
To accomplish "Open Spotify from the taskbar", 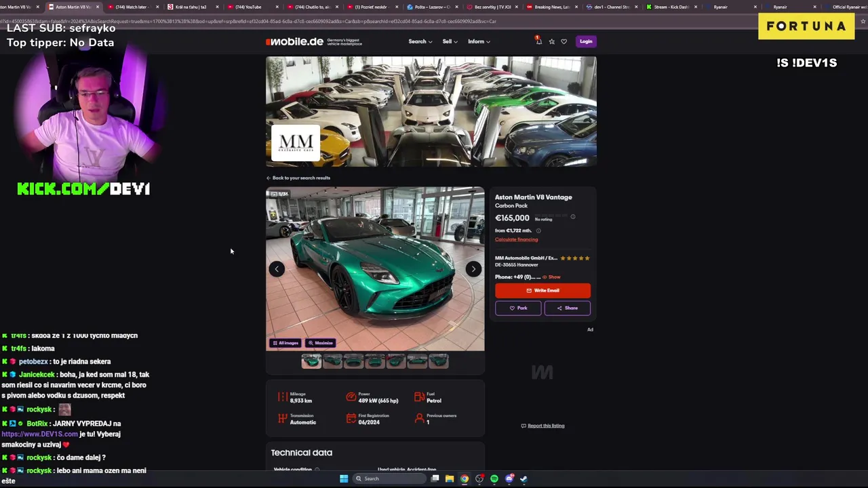I will point(494,479).
